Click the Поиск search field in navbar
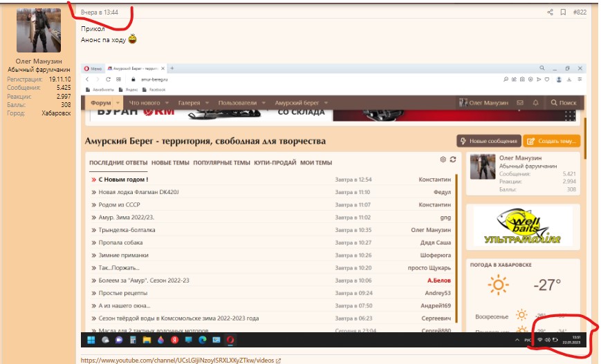This screenshot has height=364, width=601. pyautogui.click(x=563, y=103)
